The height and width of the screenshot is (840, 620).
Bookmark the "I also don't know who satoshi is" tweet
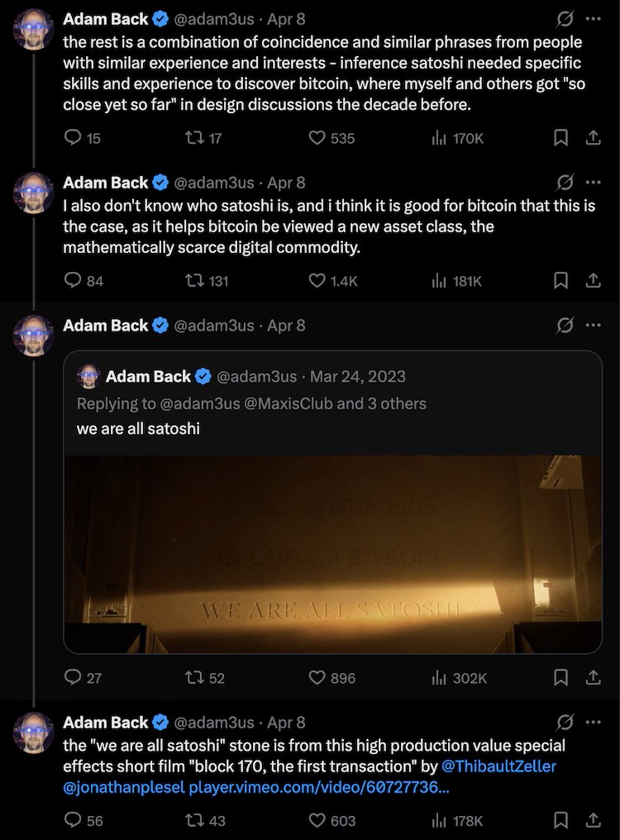click(x=560, y=281)
